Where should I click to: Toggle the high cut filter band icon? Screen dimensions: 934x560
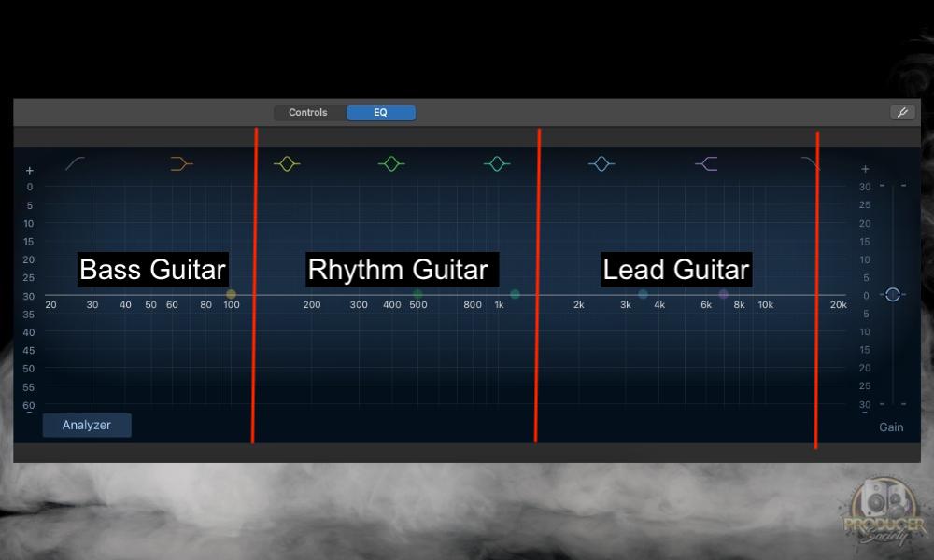point(810,163)
